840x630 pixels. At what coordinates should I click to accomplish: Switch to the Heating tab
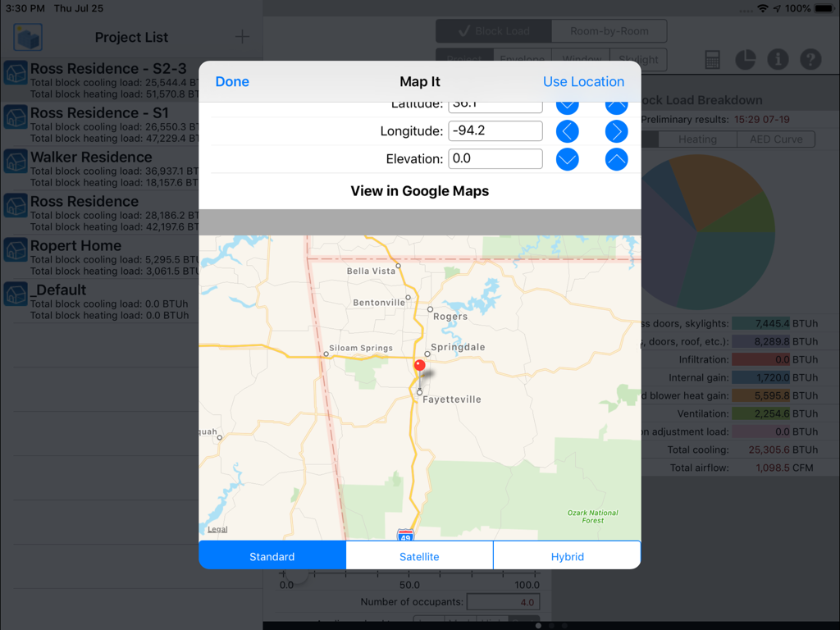[697, 139]
